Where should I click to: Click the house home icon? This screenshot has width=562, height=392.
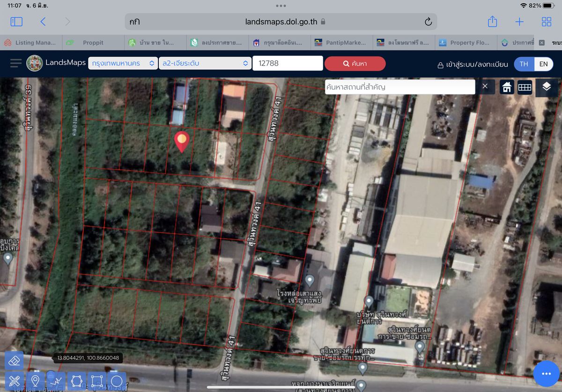[507, 87]
